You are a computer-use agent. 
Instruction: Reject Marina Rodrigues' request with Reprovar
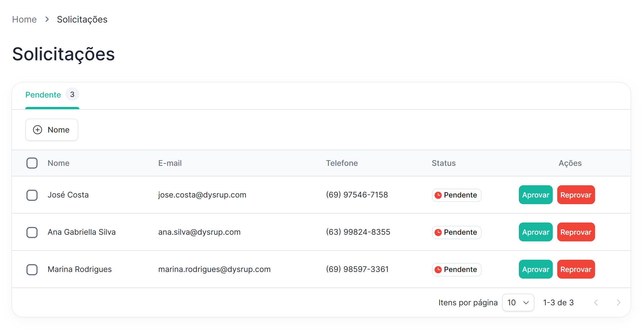tap(576, 269)
